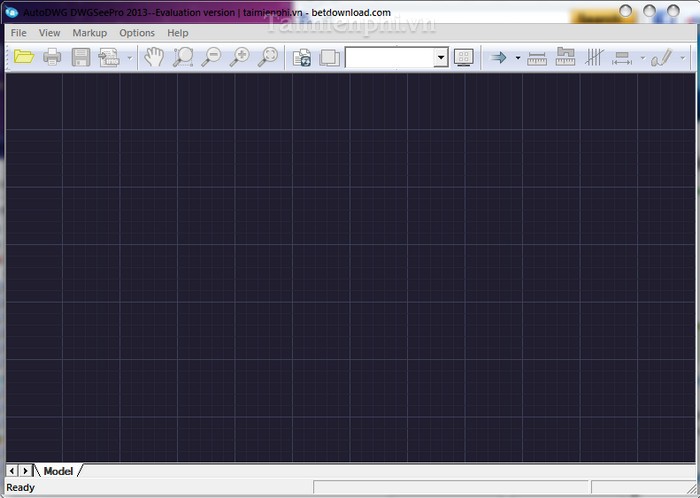Click the overlapping squares layers icon

(329, 58)
